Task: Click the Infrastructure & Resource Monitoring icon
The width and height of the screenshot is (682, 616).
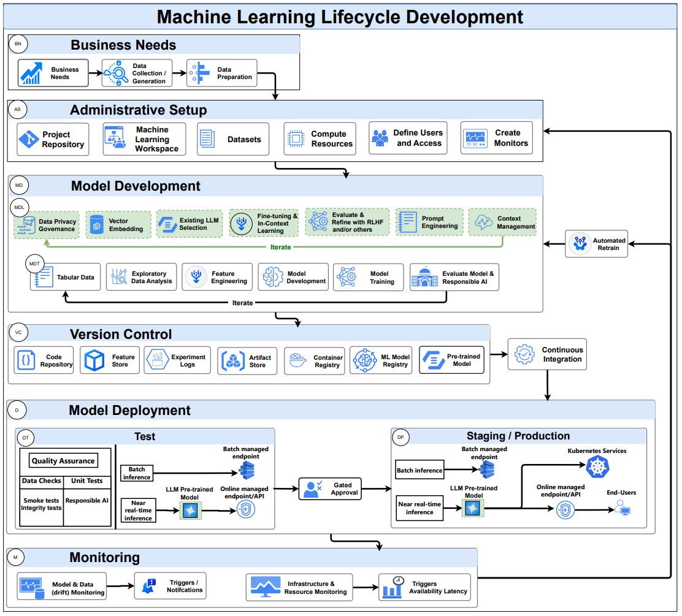Action: click(x=266, y=587)
